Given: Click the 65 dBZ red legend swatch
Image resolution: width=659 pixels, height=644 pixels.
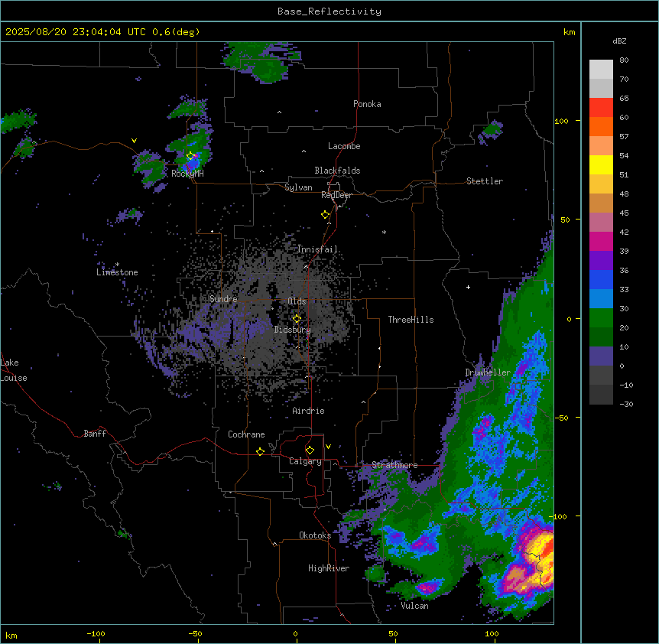Looking at the screenshot, I should click(x=601, y=108).
